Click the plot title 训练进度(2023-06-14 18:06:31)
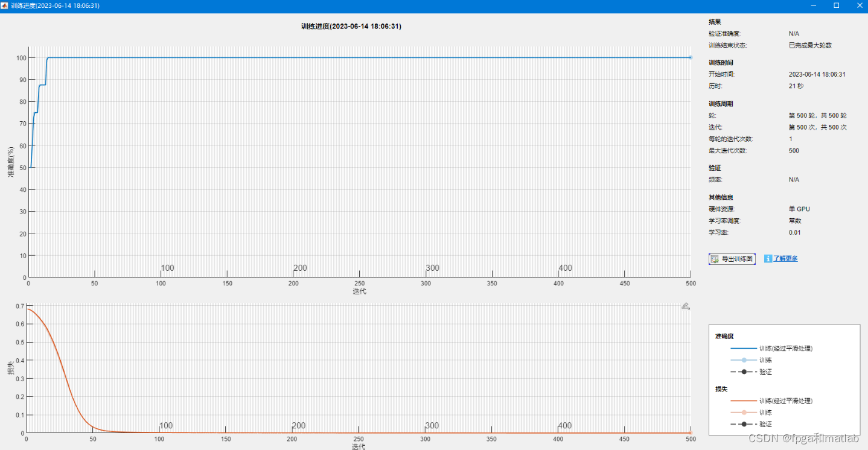 (x=351, y=27)
